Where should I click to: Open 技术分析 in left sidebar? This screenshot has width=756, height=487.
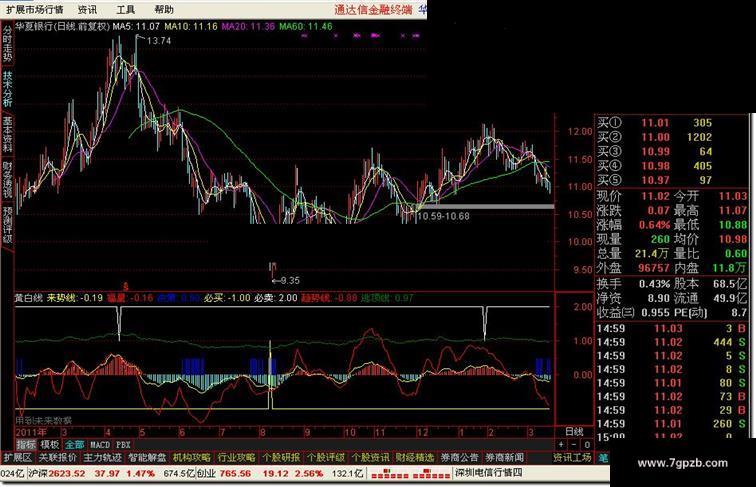click(x=7, y=89)
